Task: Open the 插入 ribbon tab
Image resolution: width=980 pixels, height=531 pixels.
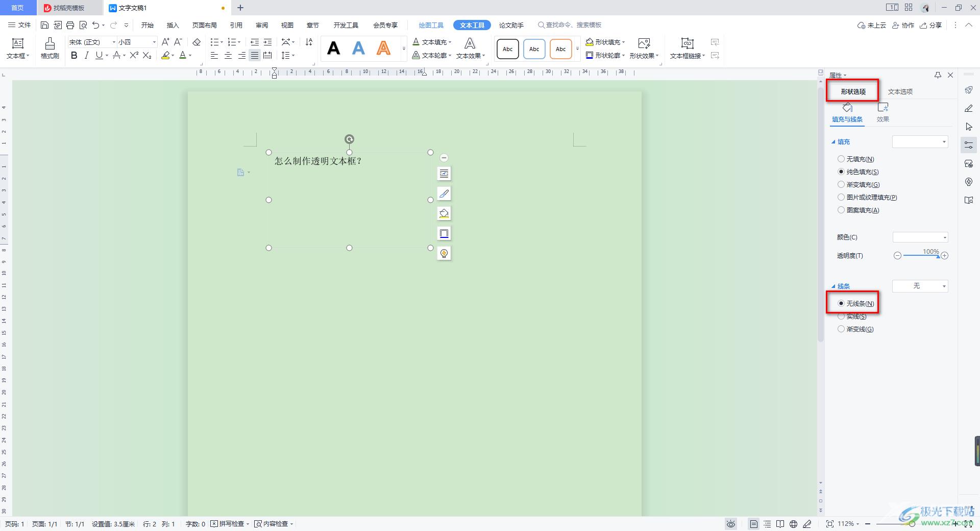Action: [173, 25]
